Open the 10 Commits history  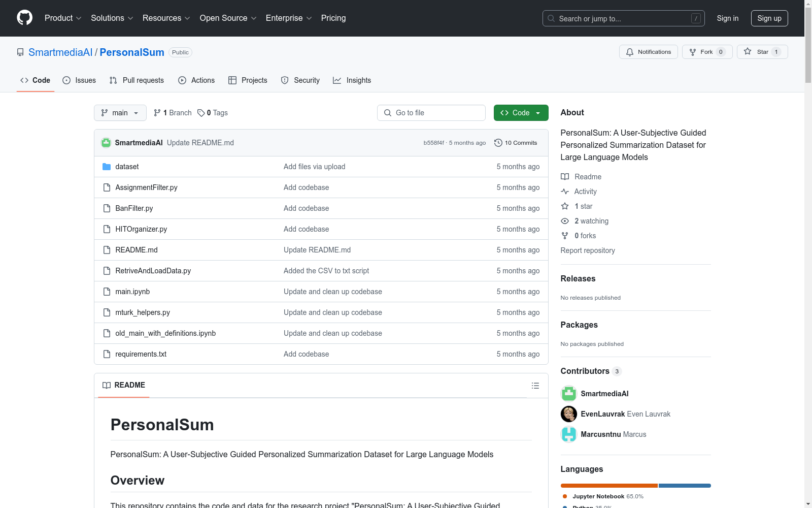516,143
